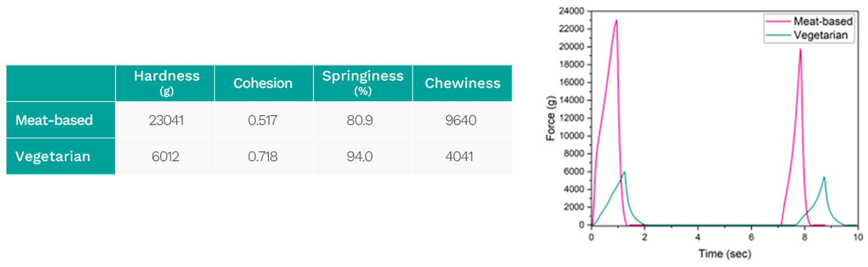Click the Springiness (%) column header

point(363,82)
